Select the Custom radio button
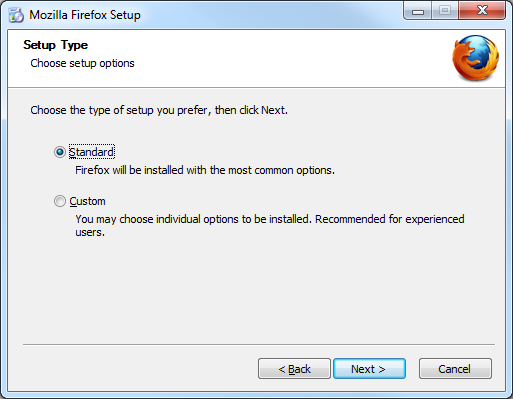The image size is (513, 399). pos(60,201)
